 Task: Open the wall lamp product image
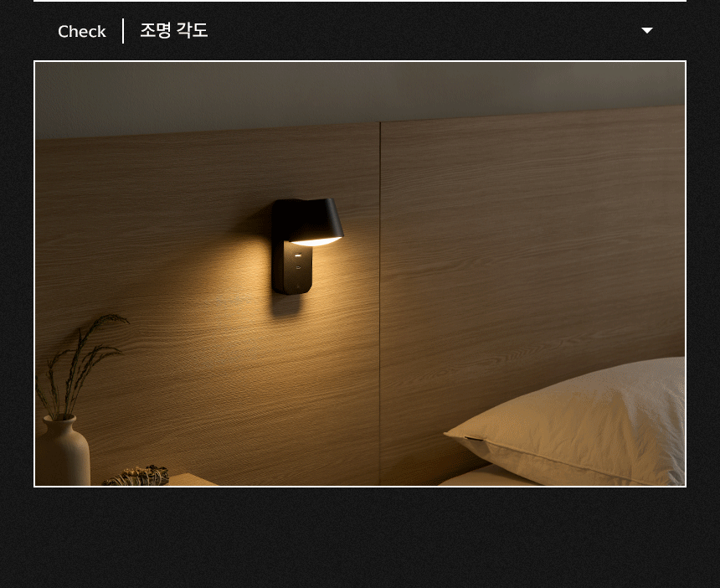coord(360,274)
